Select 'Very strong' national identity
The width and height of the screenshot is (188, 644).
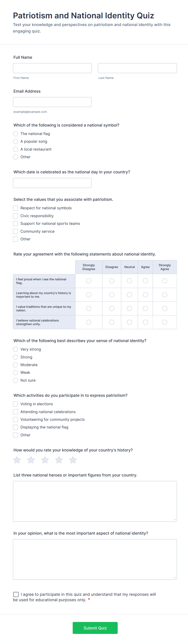pyautogui.click(x=15, y=349)
